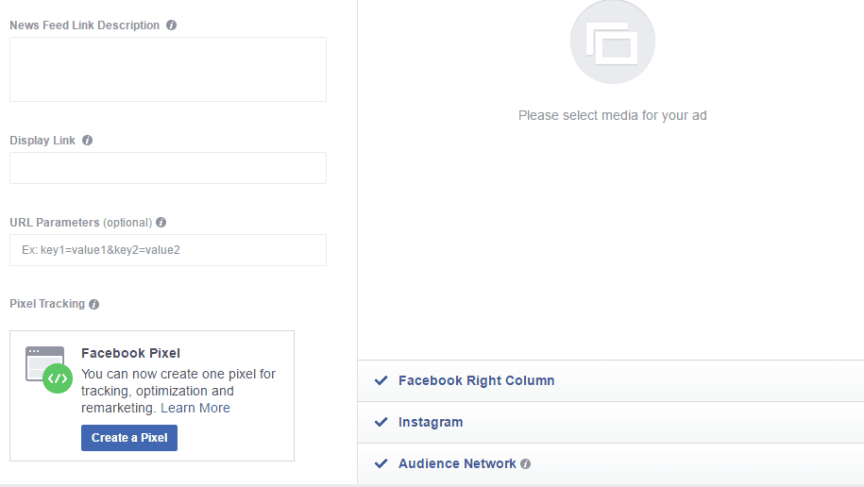The image size is (864, 487).
Task: Toggle the Instagram placement checkmark
Action: coord(381,422)
